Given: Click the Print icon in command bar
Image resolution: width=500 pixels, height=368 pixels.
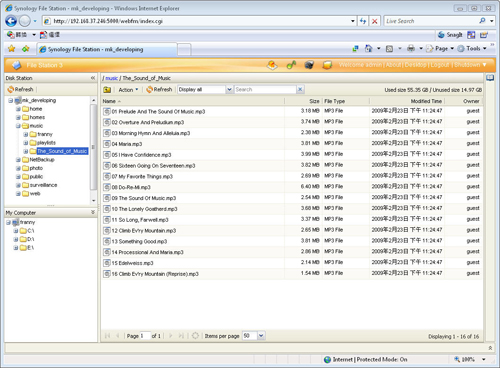Looking at the screenshot, I should point(411,49).
